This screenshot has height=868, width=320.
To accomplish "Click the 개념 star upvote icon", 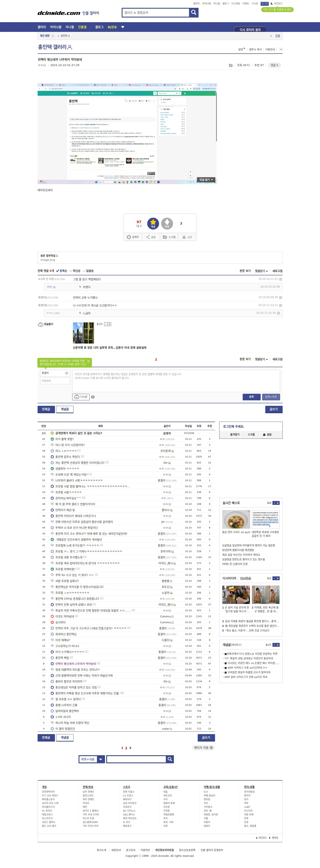I will pyautogui.click(x=153, y=223).
